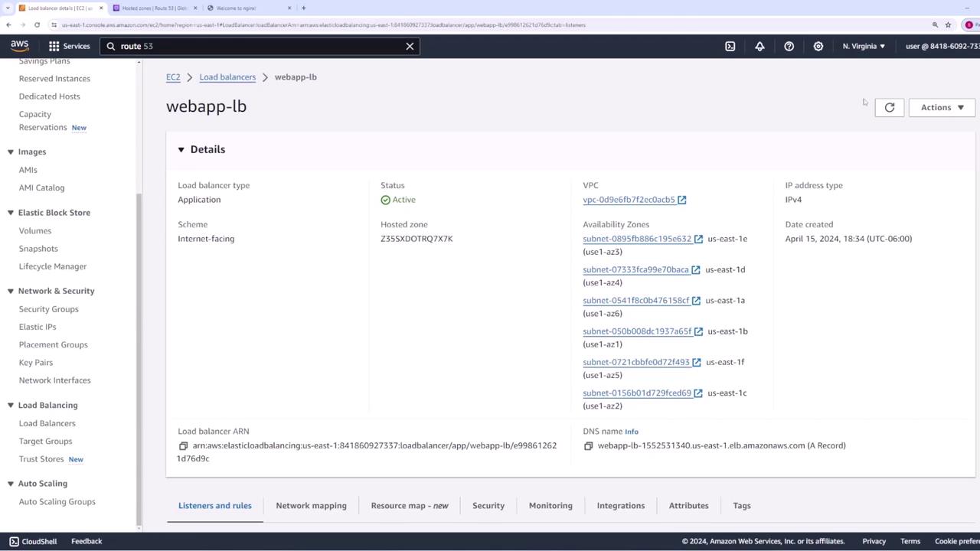Open Auto Scaling Groups in sidebar
The height and width of the screenshot is (551, 980).
(x=57, y=502)
